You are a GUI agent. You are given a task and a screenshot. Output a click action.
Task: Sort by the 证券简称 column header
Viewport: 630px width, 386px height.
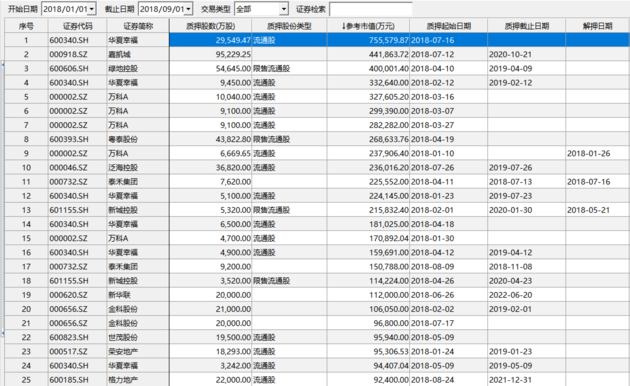coord(138,26)
